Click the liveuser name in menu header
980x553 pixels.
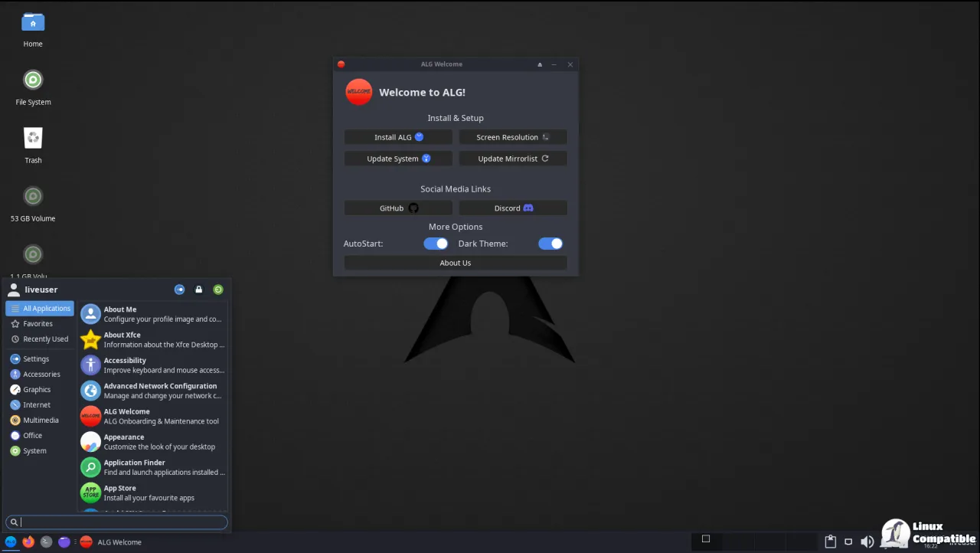(x=41, y=290)
